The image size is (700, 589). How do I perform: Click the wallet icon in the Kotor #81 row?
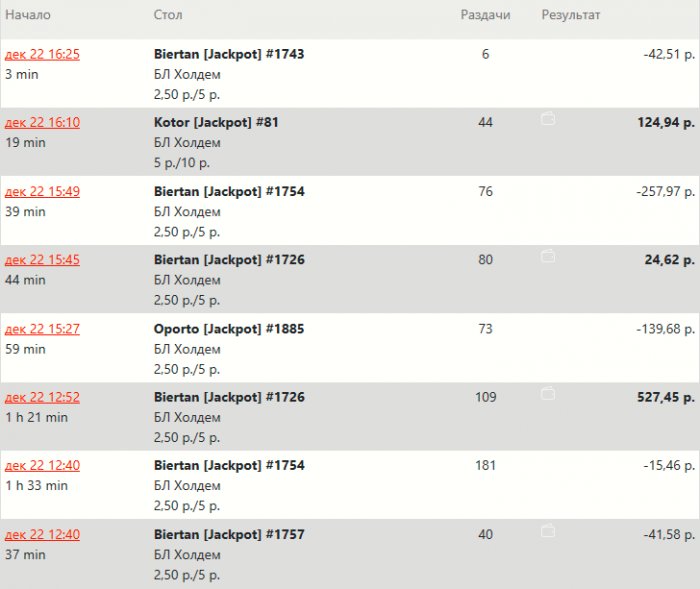point(547,119)
